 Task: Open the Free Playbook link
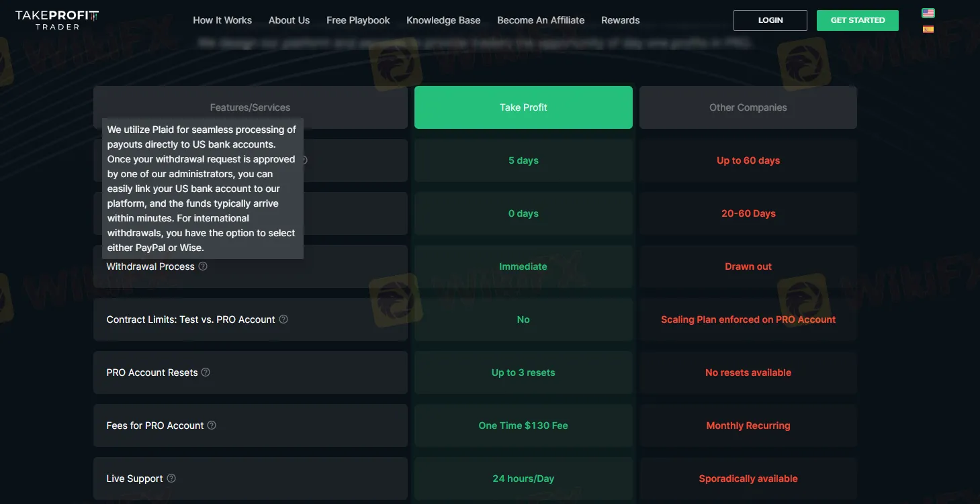[358, 20]
